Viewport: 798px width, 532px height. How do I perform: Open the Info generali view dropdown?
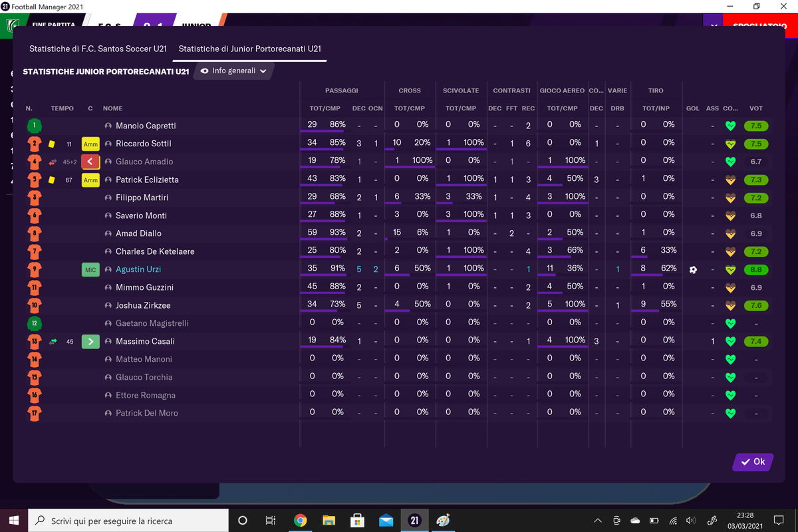pos(233,70)
